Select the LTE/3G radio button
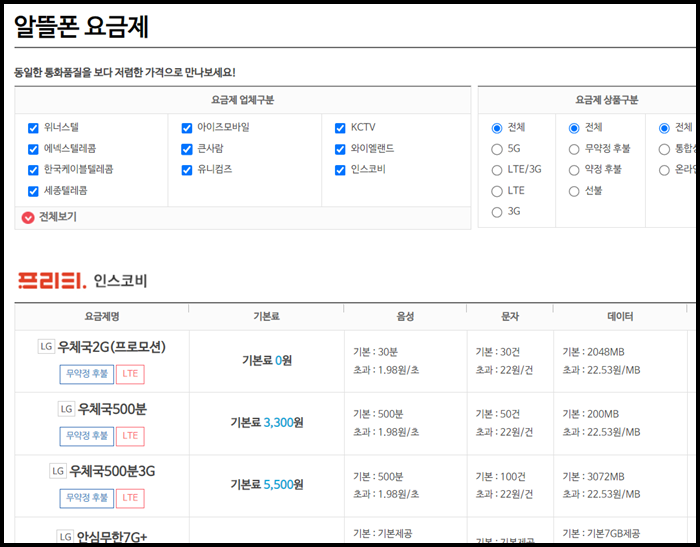The height and width of the screenshot is (547, 700). coord(497,170)
